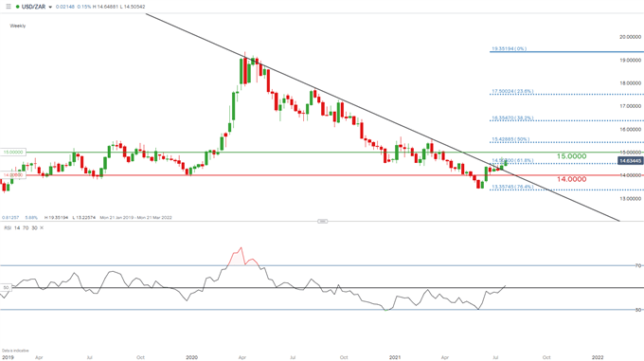644x361 pixels.
Task: Click the green 15.00000 level label
Action: 13,152
